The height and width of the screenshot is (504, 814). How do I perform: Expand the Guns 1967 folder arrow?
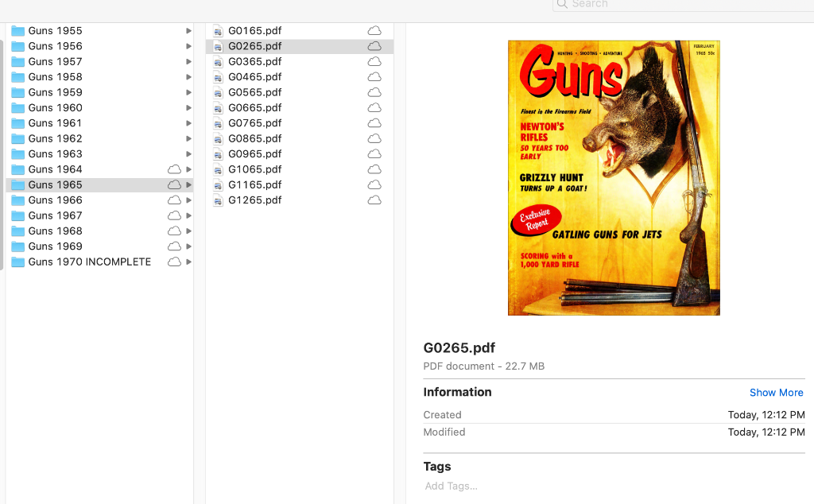click(189, 215)
